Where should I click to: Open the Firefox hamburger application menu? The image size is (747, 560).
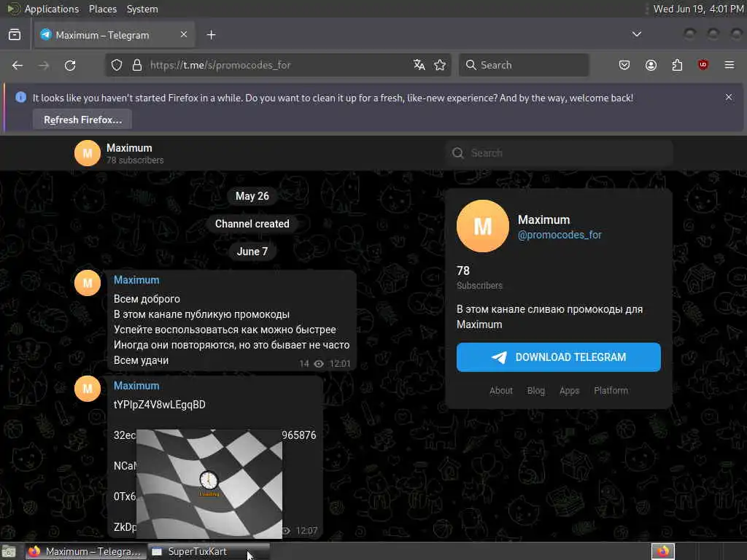click(729, 65)
